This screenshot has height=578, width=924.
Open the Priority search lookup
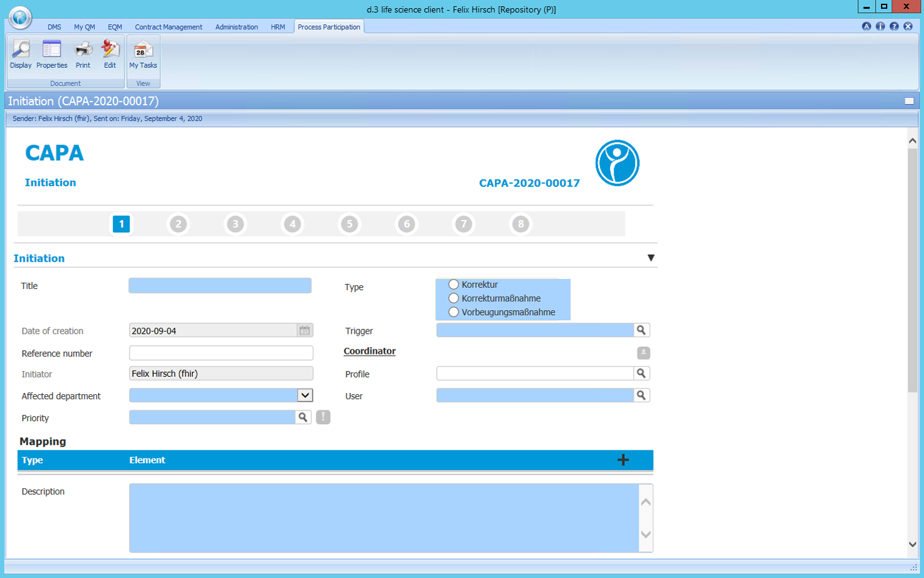click(303, 417)
